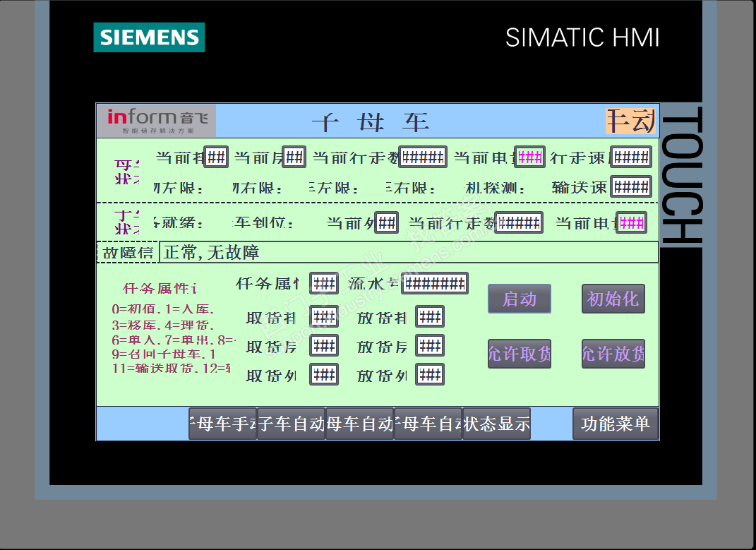Select the 任务属性 task attribute input field
Viewport: 756px width, 550px height.
[324, 283]
